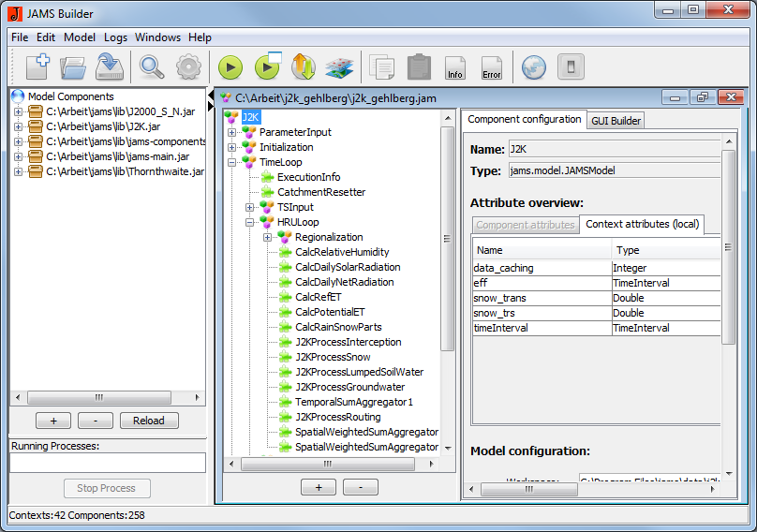Collapse the HRULoop tree node

pyautogui.click(x=250, y=222)
